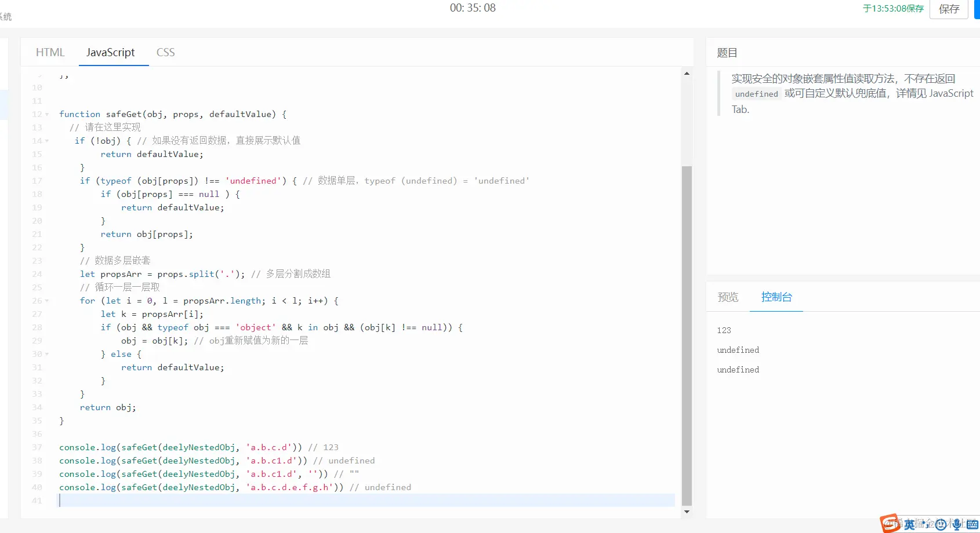Screen dimensions: 980x533
Task: Click the undefined code badge in problem description
Action: [x=756, y=94]
